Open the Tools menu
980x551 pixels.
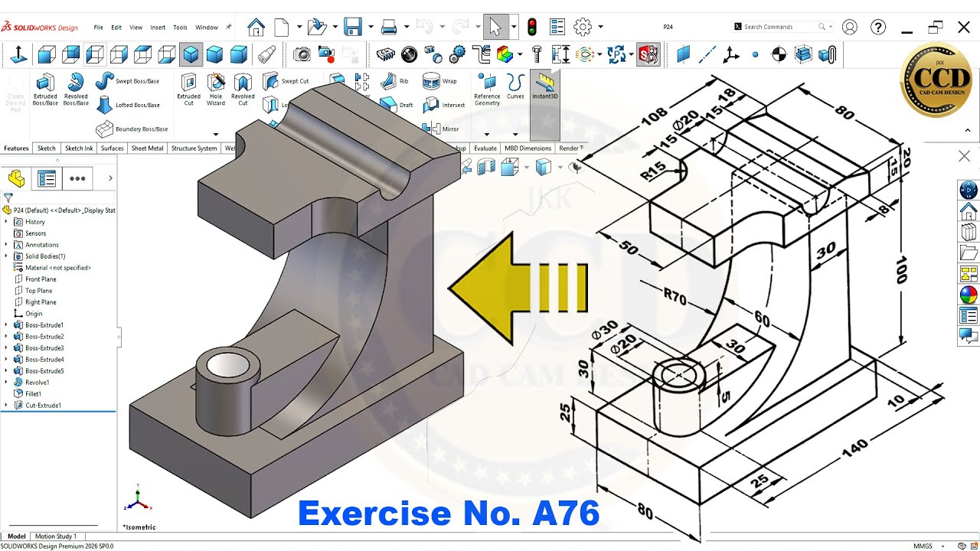click(180, 27)
